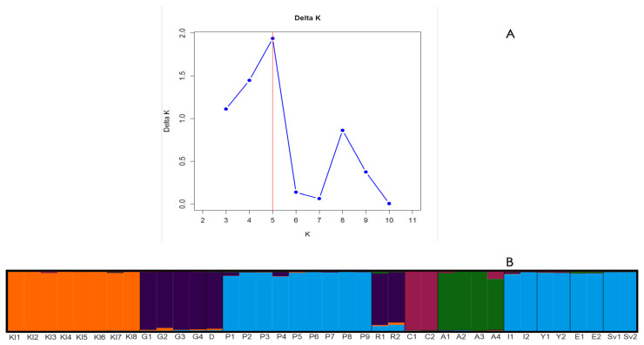The height and width of the screenshot is (345, 644).
Task: Click the "Y2" sample label
Action: pos(561,337)
